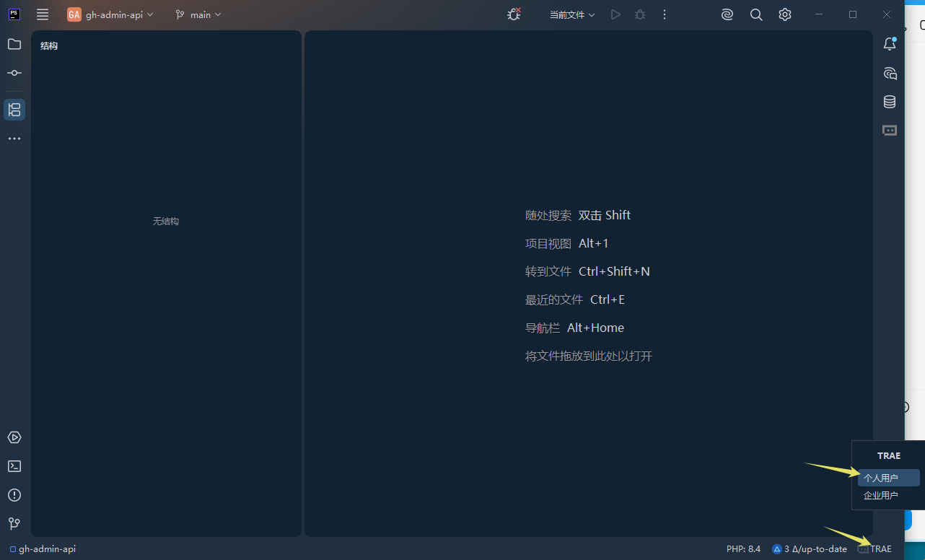Start debugging the current file
925x560 pixels.
[640, 14]
